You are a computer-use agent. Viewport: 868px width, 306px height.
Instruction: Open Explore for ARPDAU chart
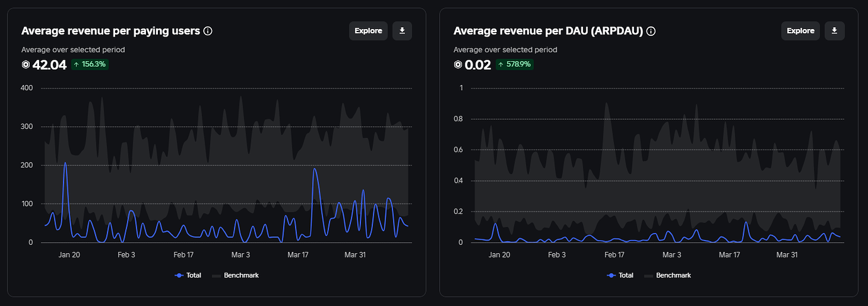(800, 31)
